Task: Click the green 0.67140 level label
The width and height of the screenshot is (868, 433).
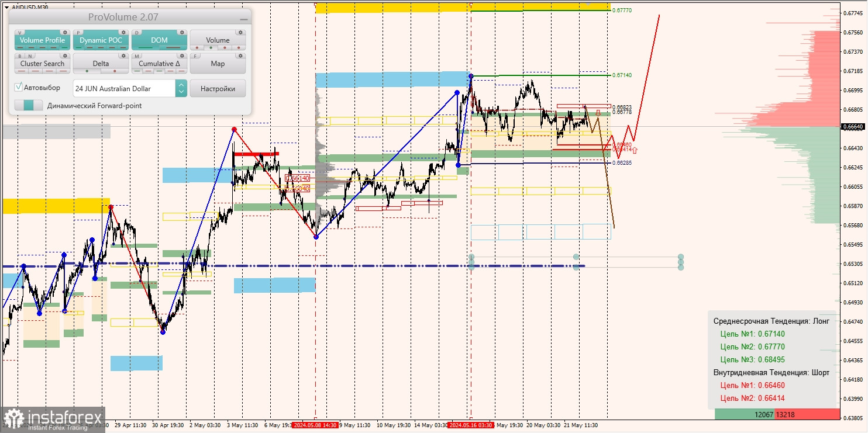Action: point(622,75)
